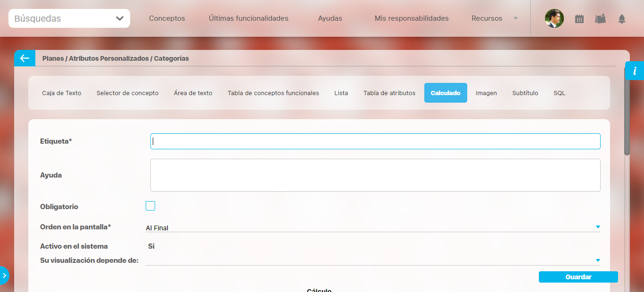The width and height of the screenshot is (644, 292).
Task: Switch to the SQL tab
Action: (559, 93)
